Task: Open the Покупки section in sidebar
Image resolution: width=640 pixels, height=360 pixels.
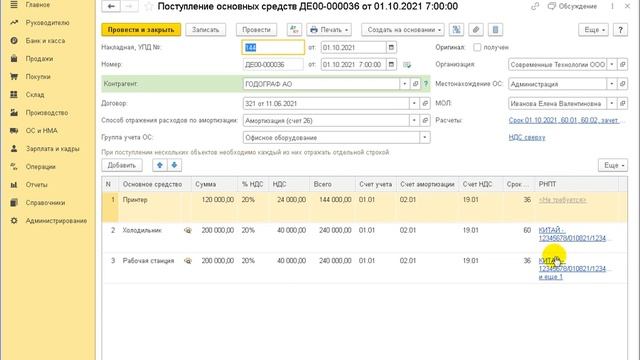Action: tap(38, 77)
